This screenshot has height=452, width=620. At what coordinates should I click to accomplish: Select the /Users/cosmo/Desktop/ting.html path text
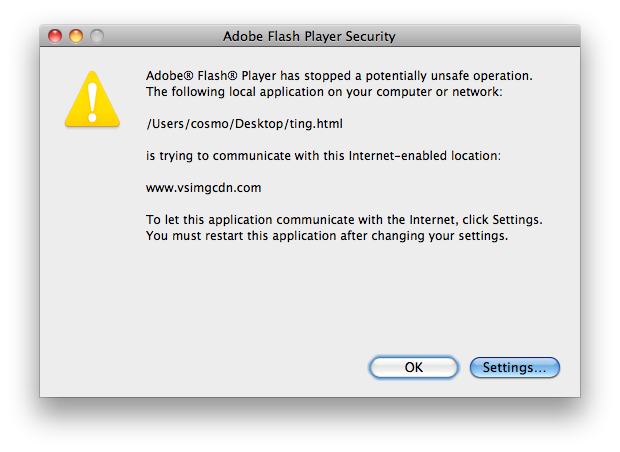[x=244, y=124]
